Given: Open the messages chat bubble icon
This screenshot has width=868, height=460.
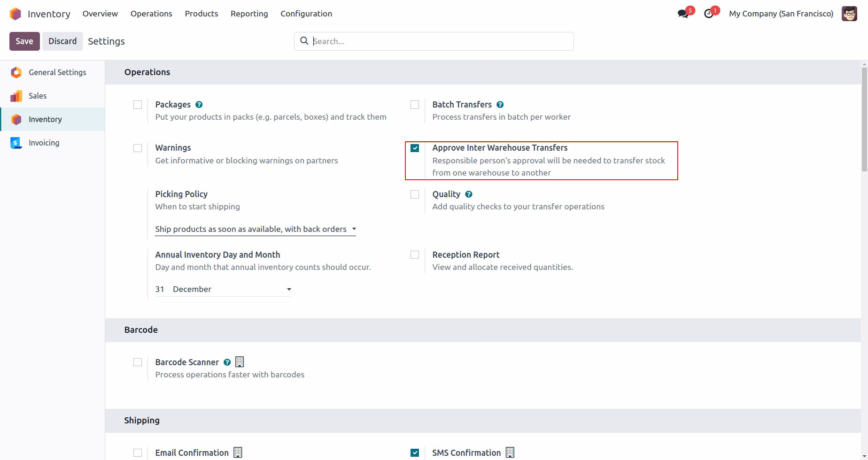Looking at the screenshot, I should [683, 14].
